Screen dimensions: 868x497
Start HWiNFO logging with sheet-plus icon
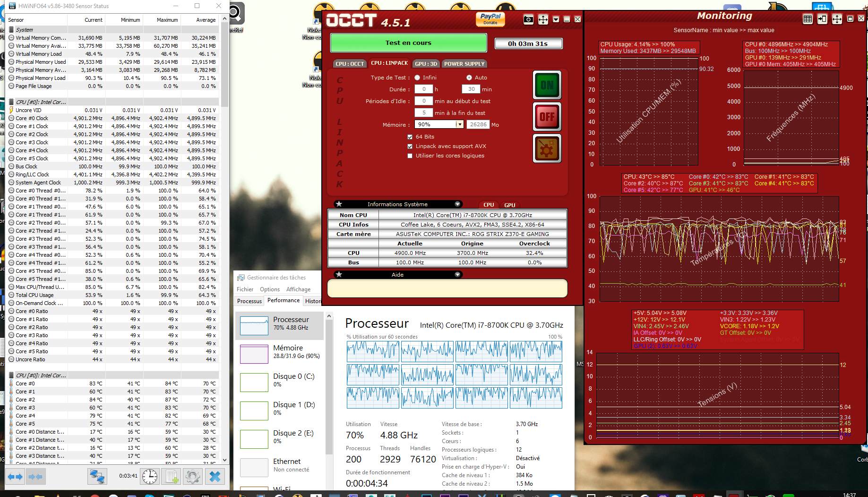pos(171,476)
